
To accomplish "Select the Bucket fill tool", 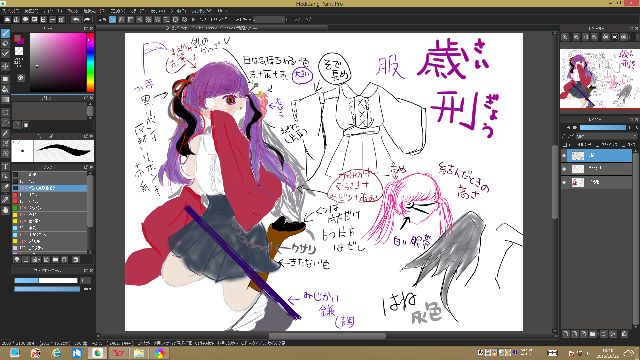I will [5, 89].
